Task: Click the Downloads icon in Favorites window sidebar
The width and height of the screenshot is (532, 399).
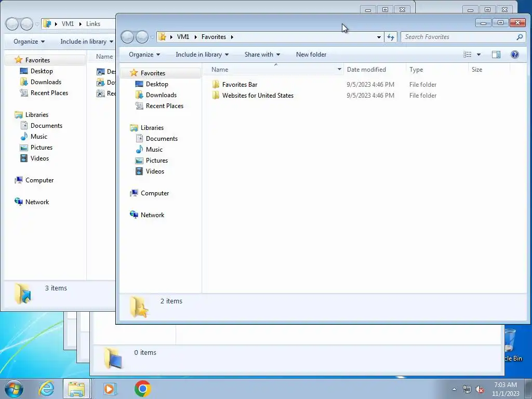Action: (x=139, y=95)
